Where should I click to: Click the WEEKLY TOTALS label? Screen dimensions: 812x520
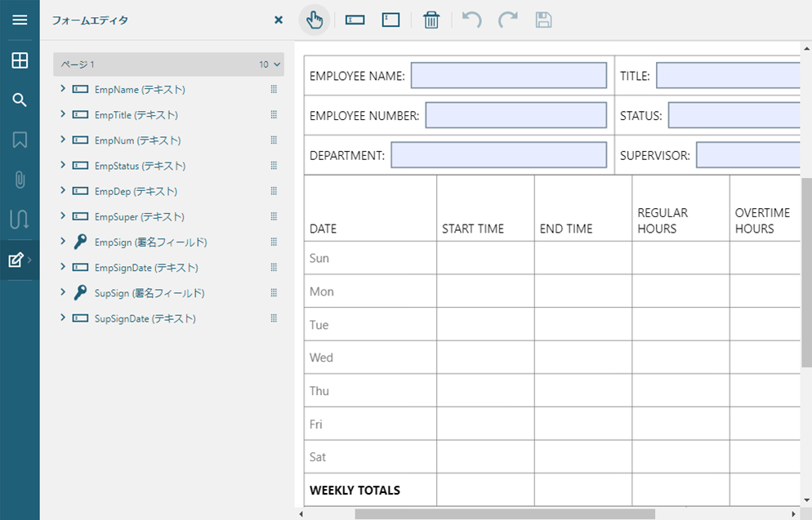355,490
